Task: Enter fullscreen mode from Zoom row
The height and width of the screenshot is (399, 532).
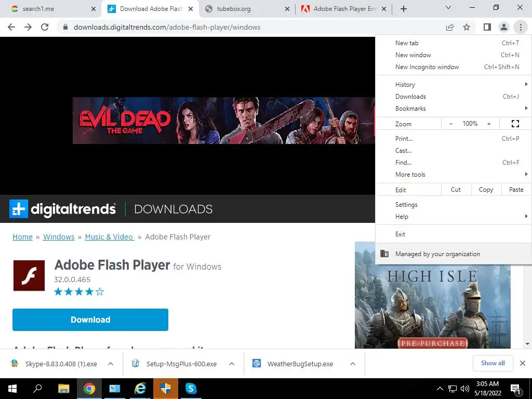Action: (515, 124)
